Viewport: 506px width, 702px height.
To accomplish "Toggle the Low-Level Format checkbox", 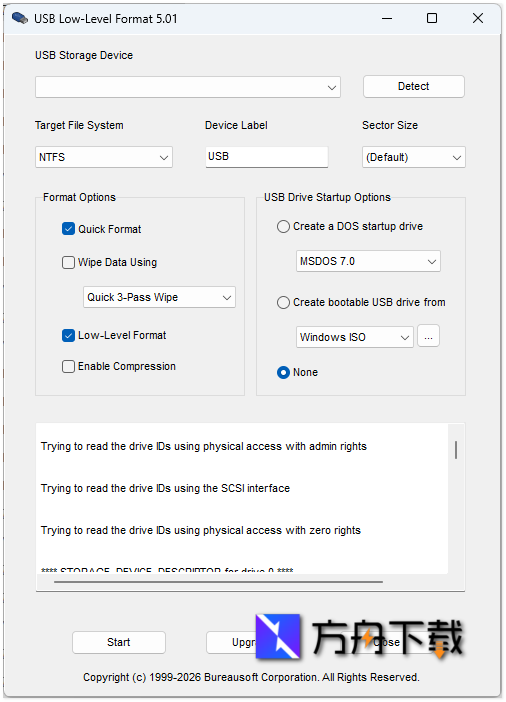I will point(68,335).
